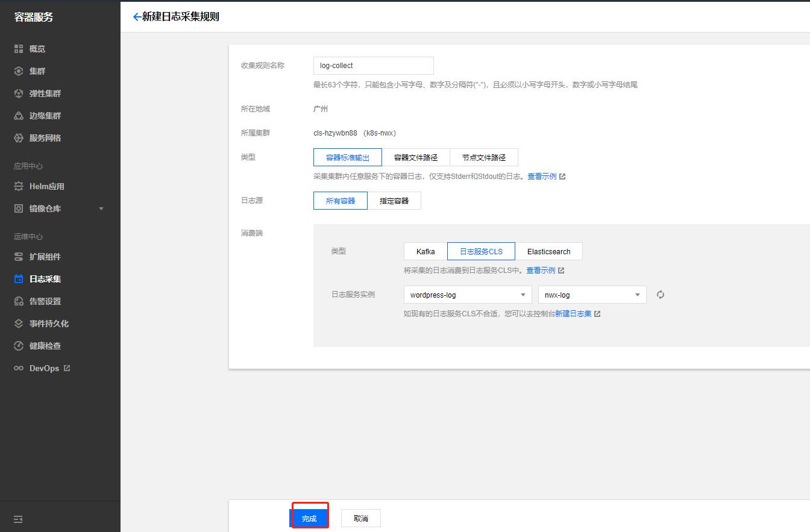
Task: Open 扩展组件 menu item
Action: tap(45, 257)
